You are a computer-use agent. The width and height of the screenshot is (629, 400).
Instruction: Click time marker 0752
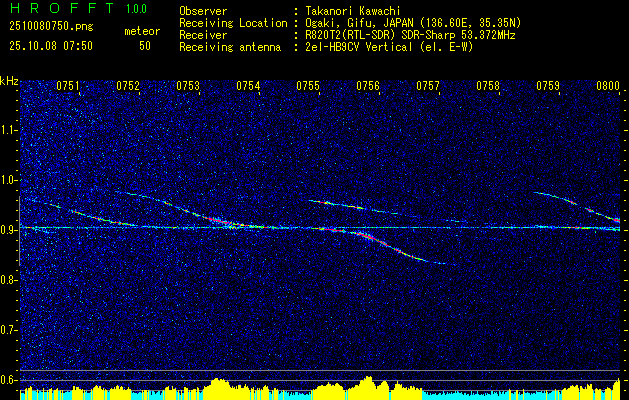(x=128, y=86)
